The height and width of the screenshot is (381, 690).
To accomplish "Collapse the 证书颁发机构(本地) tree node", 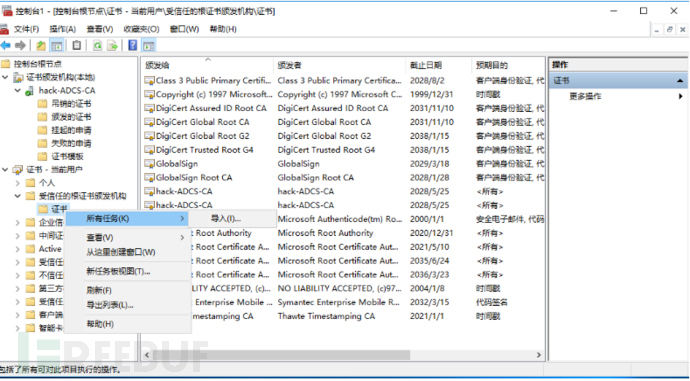I will click(5, 77).
